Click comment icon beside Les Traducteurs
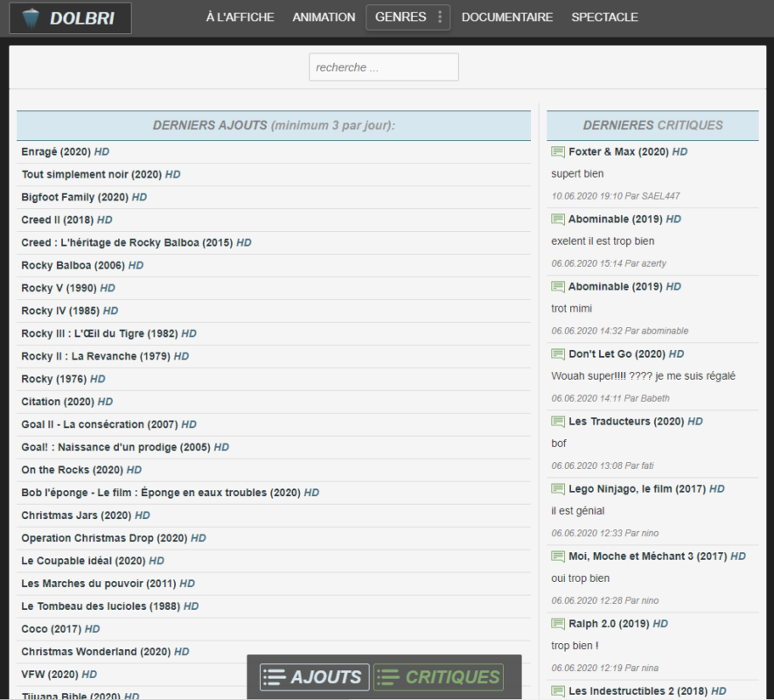The width and height of the screenshot is (774, 700). (x=558, y=422)
